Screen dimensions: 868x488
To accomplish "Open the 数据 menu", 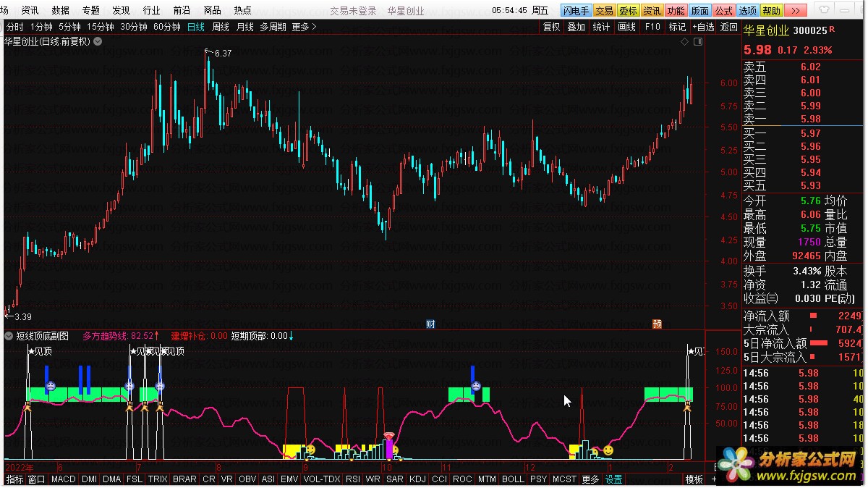I will pyautogui.click(x=61, y=10).
